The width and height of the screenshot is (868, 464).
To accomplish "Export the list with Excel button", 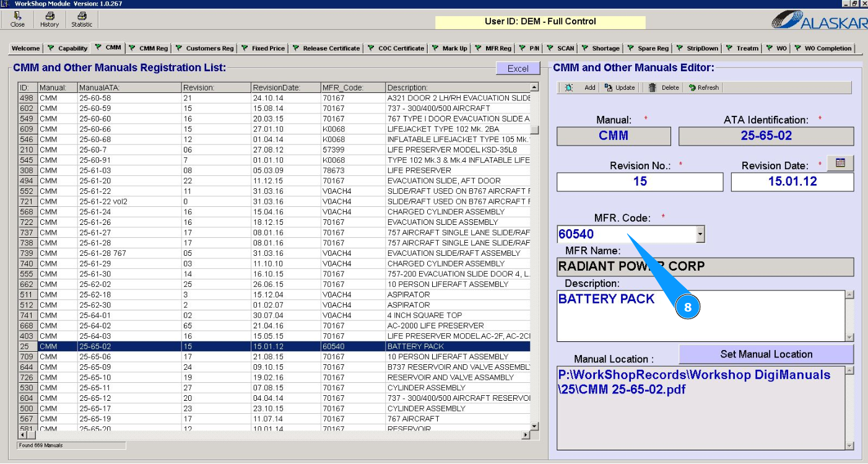I will click(518, 69).
